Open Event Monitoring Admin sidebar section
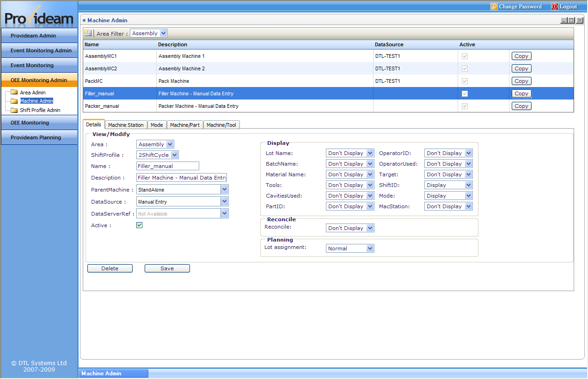Image resolution: width=588 pixels, height=379 pixels. [x=39, y=50]
